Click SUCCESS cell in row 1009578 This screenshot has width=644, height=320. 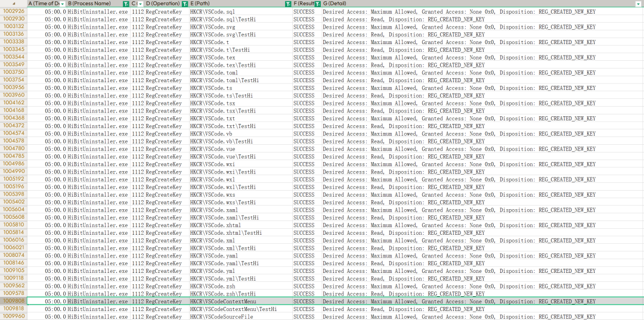(x=307, y=294)
